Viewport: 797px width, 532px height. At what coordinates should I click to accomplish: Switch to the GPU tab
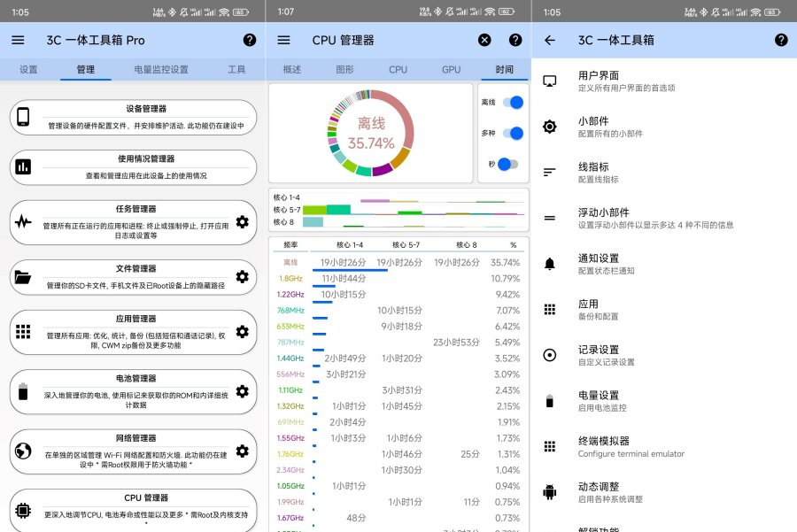pos(451,69)
